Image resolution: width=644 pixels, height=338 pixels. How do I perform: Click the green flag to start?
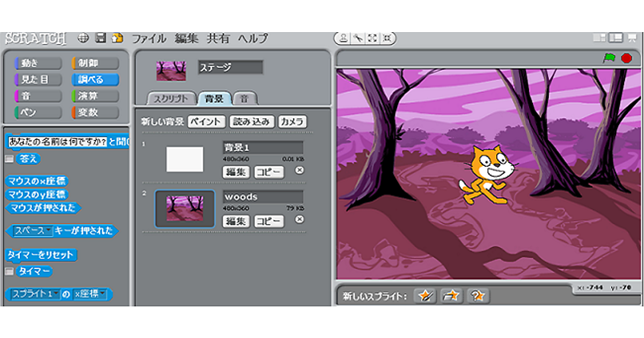click(x=610, y=58)
